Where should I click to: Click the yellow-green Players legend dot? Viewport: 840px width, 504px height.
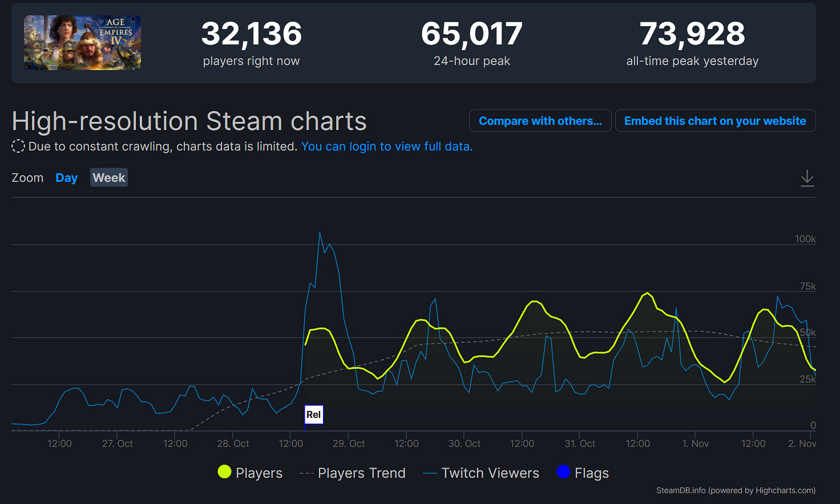(224, 472)
